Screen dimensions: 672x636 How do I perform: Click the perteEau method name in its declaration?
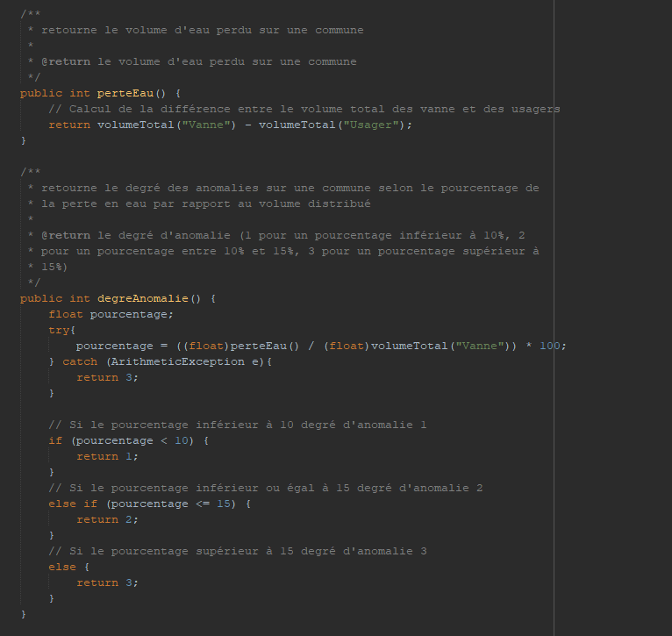pyautogui.click(x=125, y=94)
